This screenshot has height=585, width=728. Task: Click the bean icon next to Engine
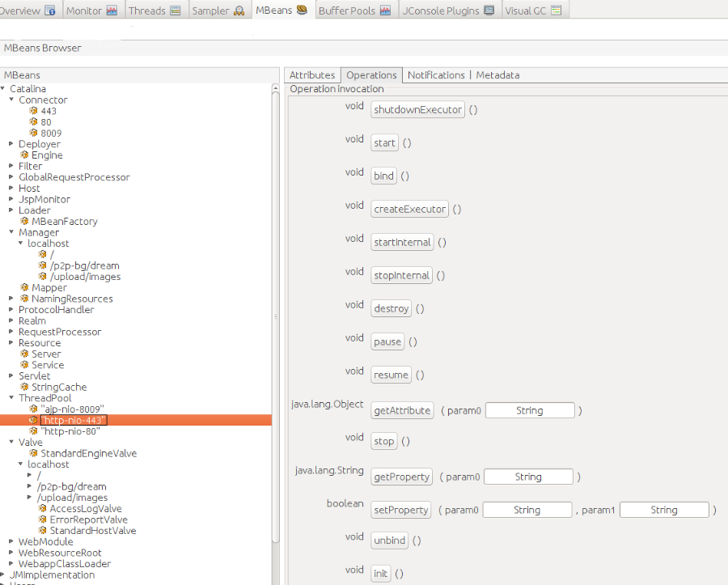coord(25,155)
